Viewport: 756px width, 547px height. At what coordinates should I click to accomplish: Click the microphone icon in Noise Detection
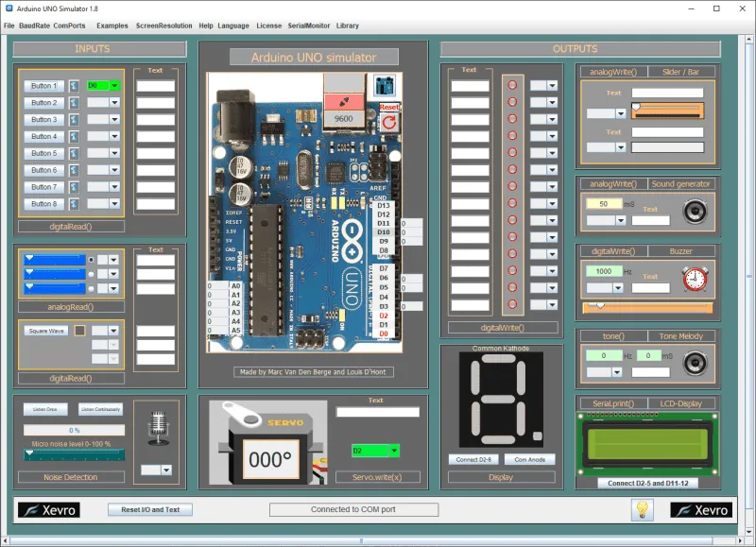point(157,429)
